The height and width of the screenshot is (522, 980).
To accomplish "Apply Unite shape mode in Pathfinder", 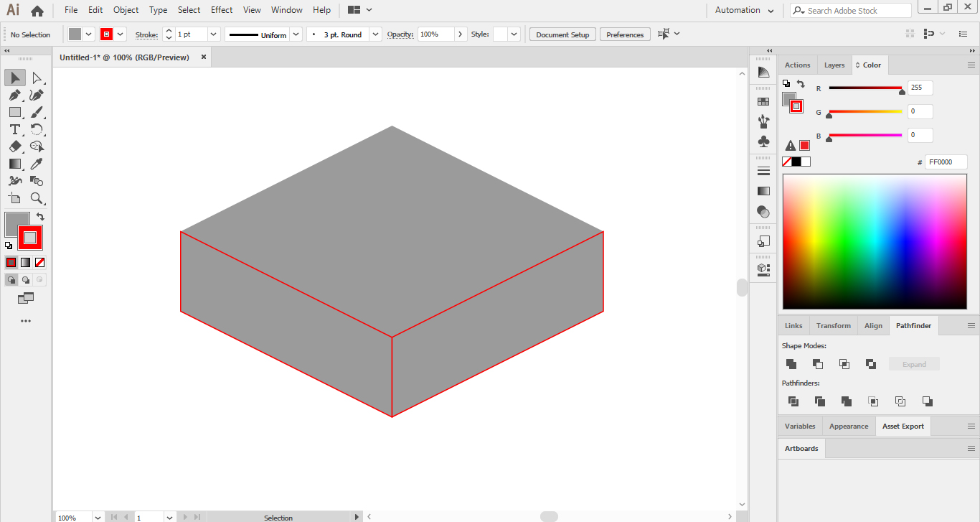I will [x=791, y=364].
